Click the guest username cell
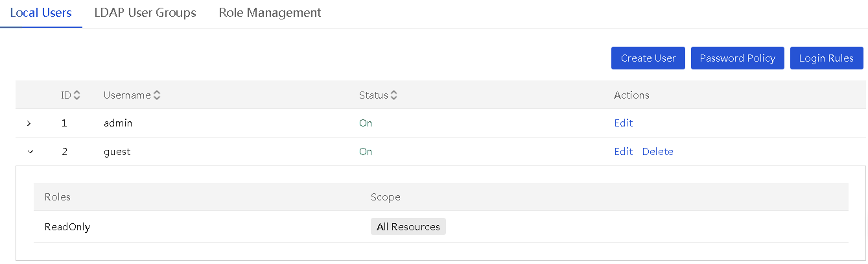Screen dimensions: 868x264 click(x=117, y=152)
